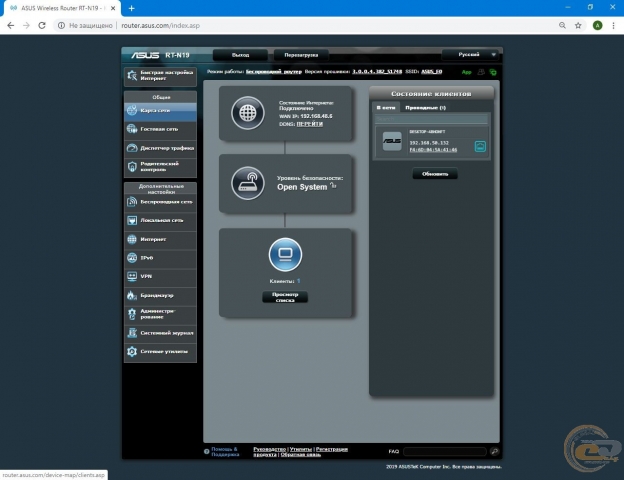Open IPv6 settings icon
Screen dimensions: 624x480
click(x=132, y=258)
